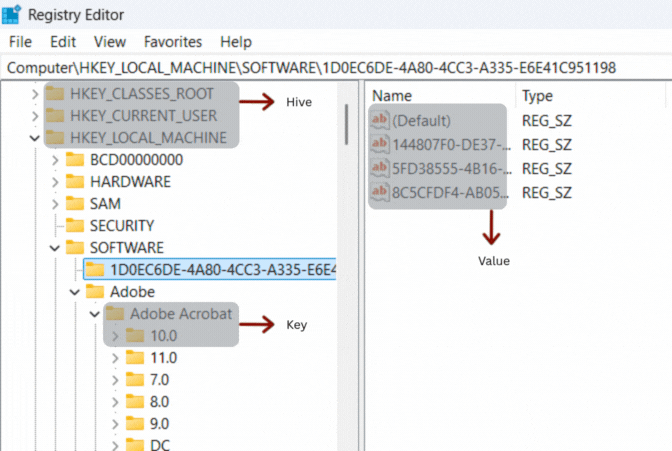
Task: Click the 8C5CFDF4-AB05 value string icon
Action: coord(380,192)
